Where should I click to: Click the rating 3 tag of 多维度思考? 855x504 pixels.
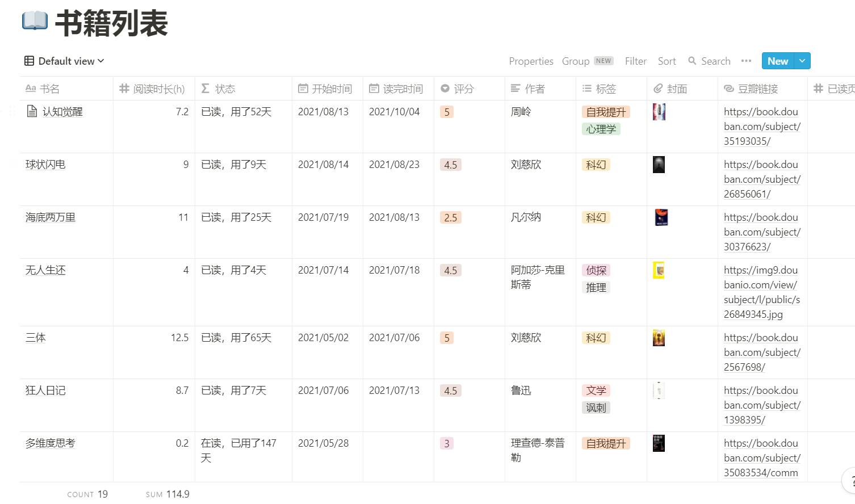[447, 444]
